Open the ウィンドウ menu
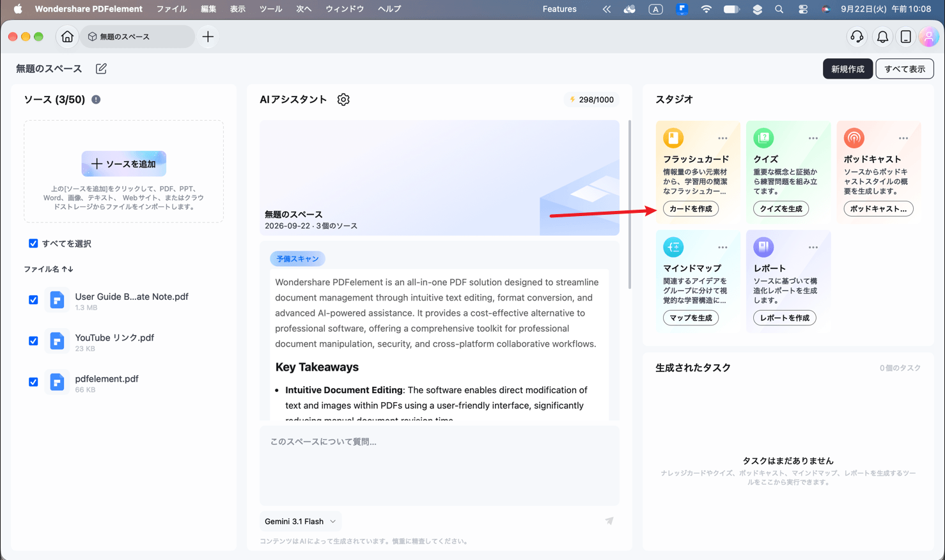The width and height of the screenshot is (945, 560). pyautogui.click(x=345, y=9)
